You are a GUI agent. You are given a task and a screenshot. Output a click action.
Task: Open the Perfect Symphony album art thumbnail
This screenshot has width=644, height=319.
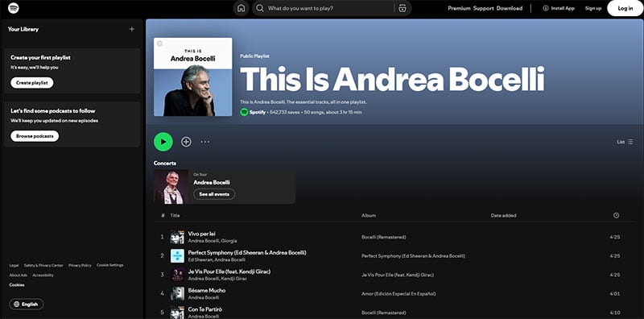[x=177, y=255]
